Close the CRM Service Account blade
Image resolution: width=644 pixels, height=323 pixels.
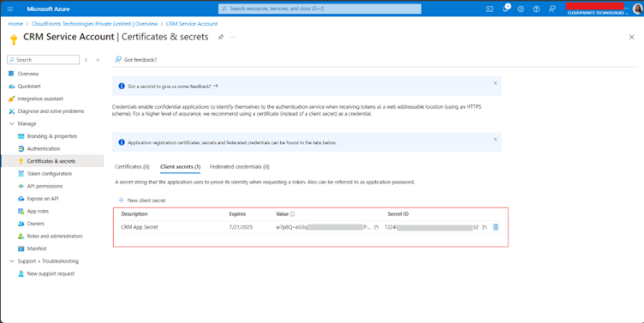coord(632,37)
